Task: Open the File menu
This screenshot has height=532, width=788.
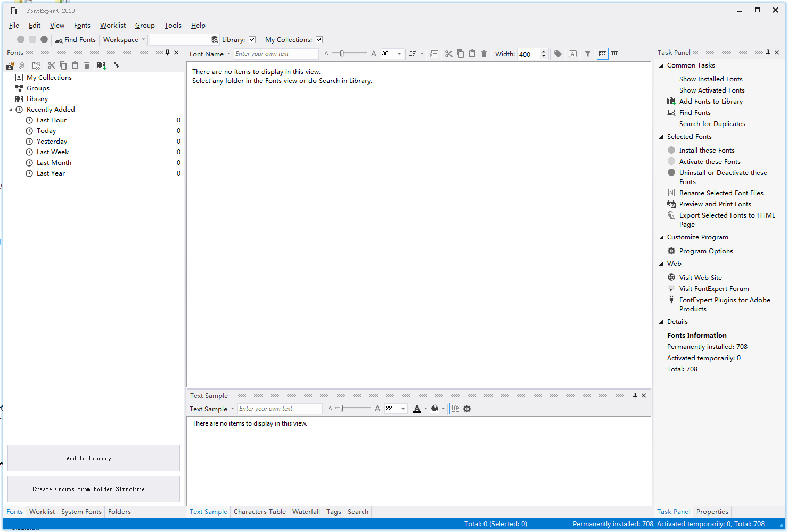Action: [x=14, y=26]
